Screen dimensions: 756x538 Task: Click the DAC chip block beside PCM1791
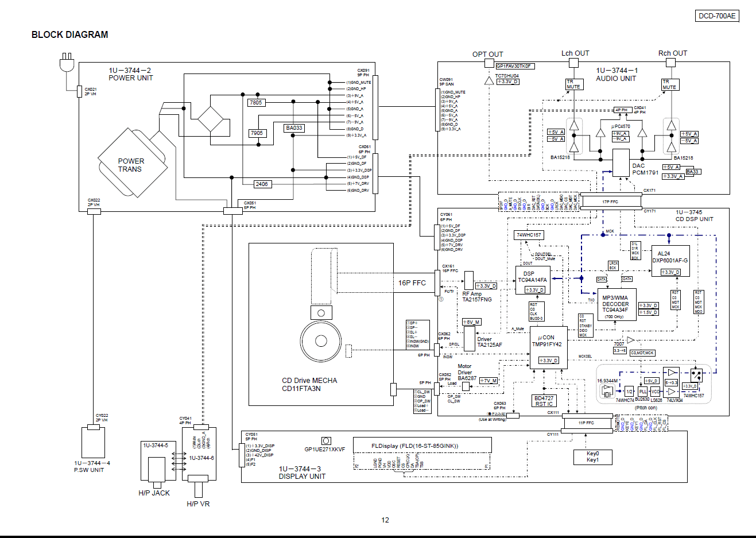tap(621, 162)
